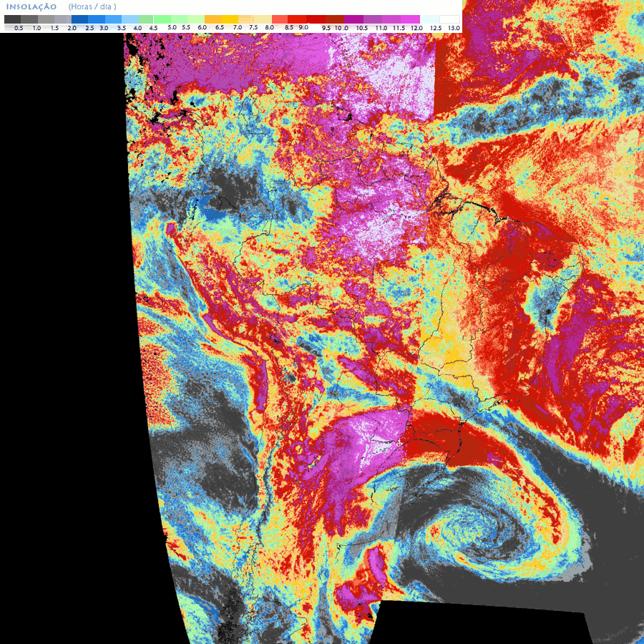This screenshot has width=644, height=644.
Task: Select the bright pink swatch above 12.0
Action: [410, 19]
